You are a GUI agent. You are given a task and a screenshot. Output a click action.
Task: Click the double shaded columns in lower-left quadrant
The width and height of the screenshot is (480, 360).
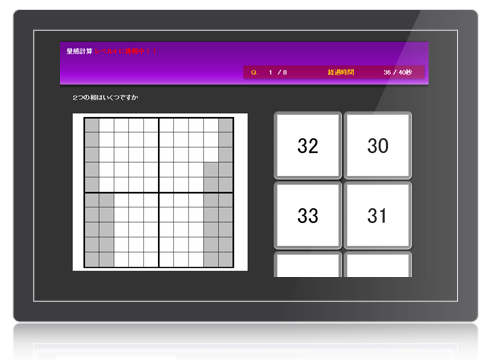99,230
